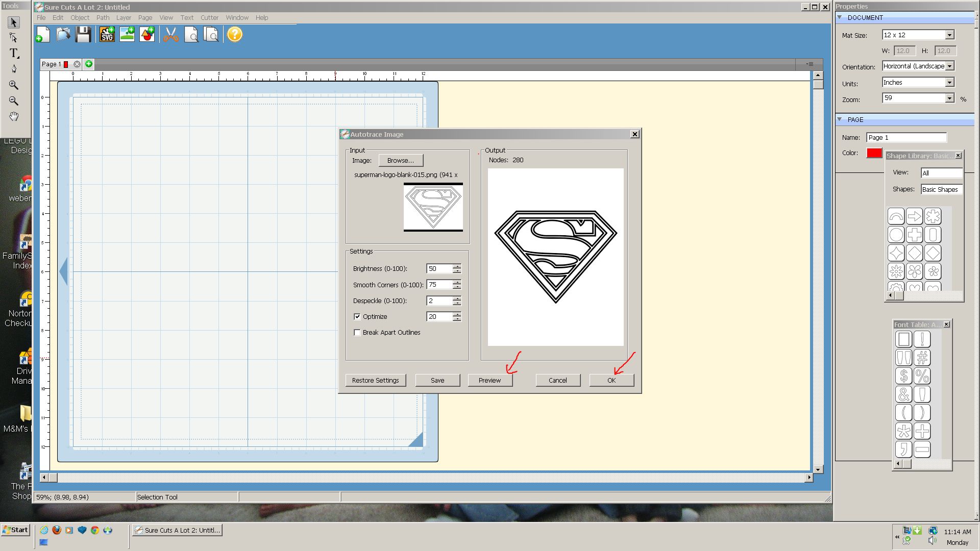
Task: Click the Import image toolbar icon
Action: 127,35
